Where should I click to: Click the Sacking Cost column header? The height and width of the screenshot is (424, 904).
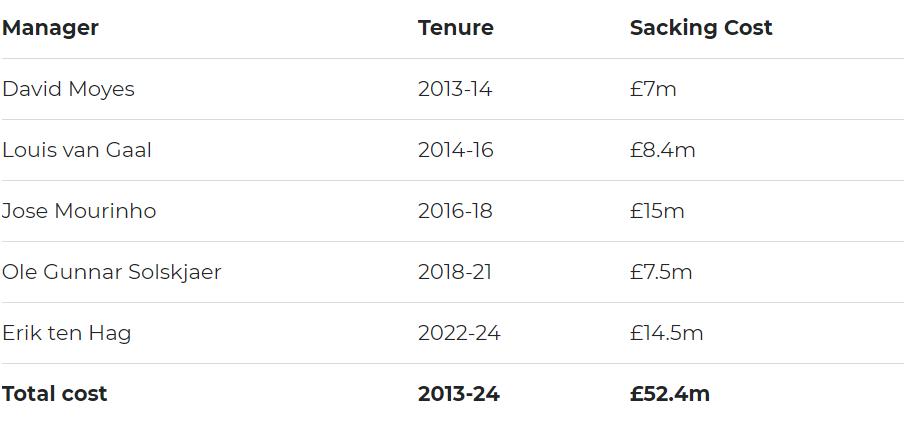[700, 28]
